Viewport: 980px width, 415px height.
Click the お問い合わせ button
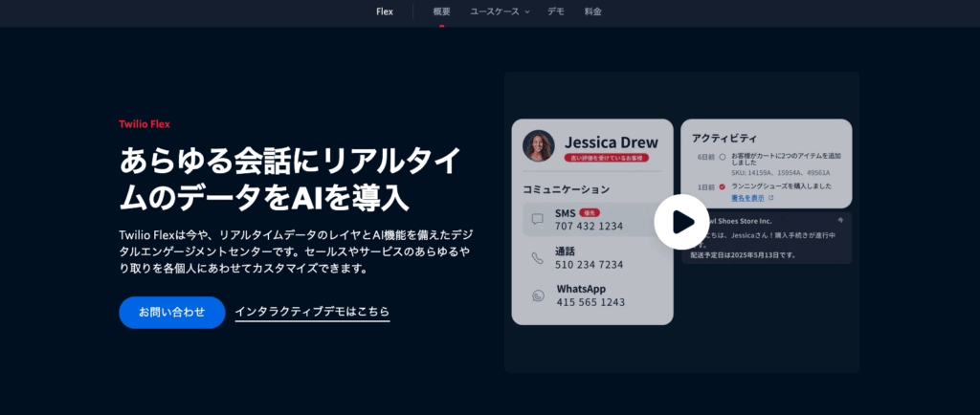[171, 312]
